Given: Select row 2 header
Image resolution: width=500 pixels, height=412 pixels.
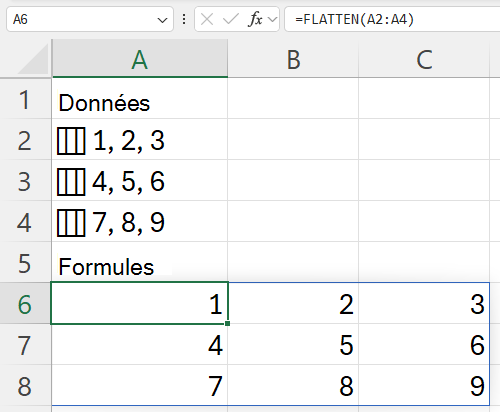Looking at the screenshot, I should click(x=25, y=140).
